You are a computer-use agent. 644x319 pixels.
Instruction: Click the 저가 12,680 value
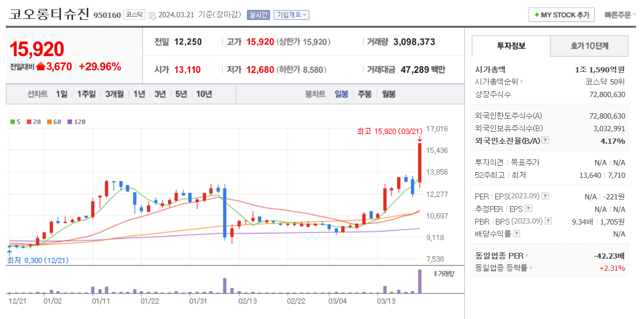pyautogui.click(x=260, y=69)
